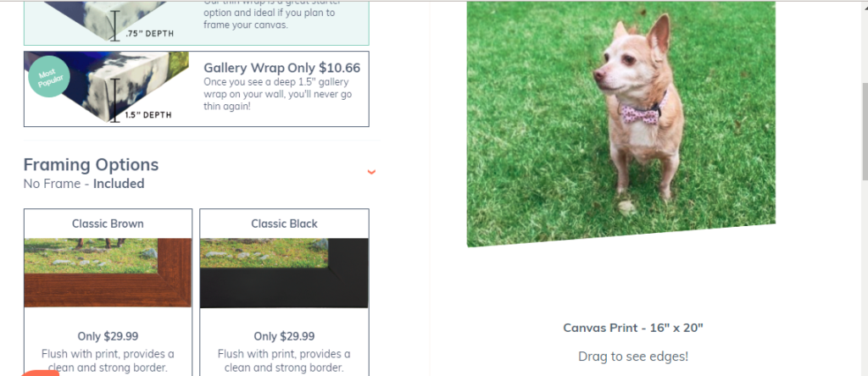The image size is (868, 376).
Task: Click the dog canvas print preview
Action: click(x=621, y=124)
